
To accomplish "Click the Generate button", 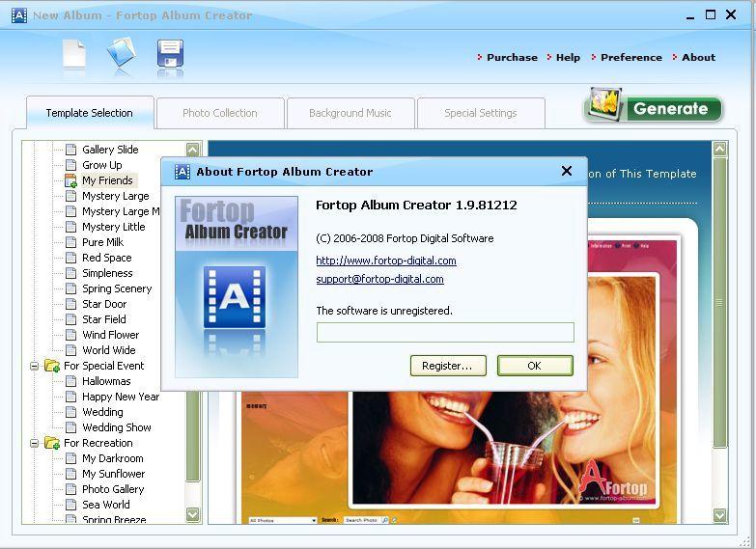I will tap(653, 106).
